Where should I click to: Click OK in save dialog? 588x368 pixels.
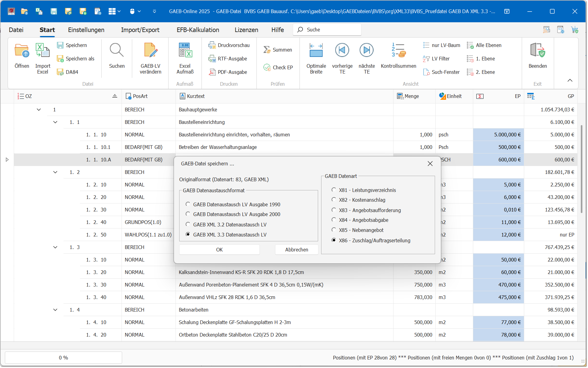pos(219,250)
